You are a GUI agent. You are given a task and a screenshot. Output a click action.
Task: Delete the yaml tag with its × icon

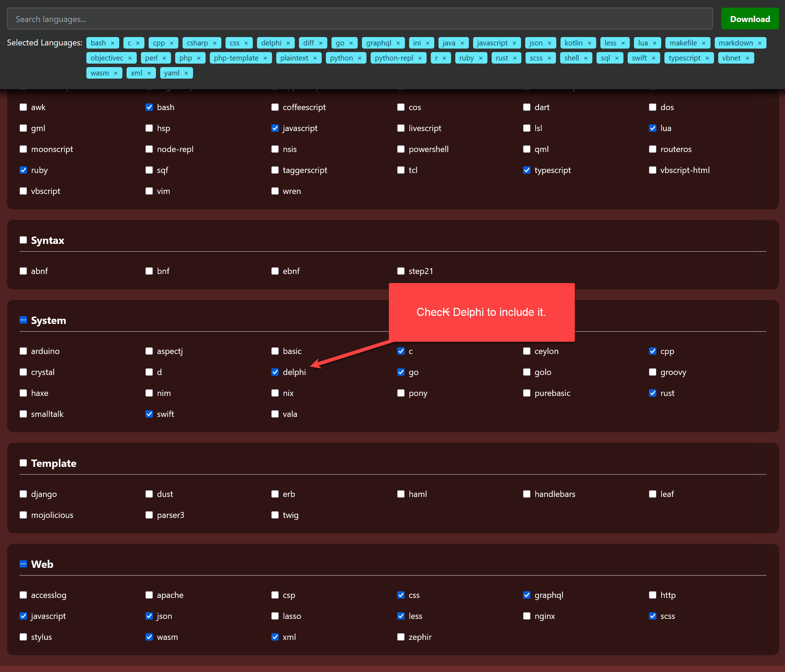coord(186,73)
